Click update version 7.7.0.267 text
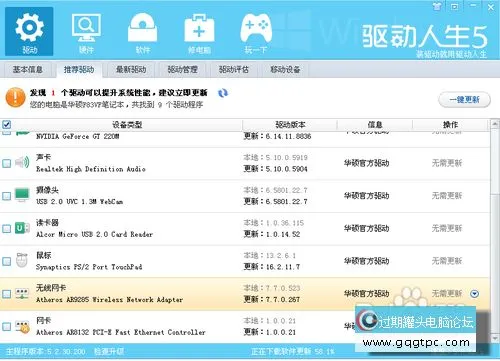 point(272,300)
